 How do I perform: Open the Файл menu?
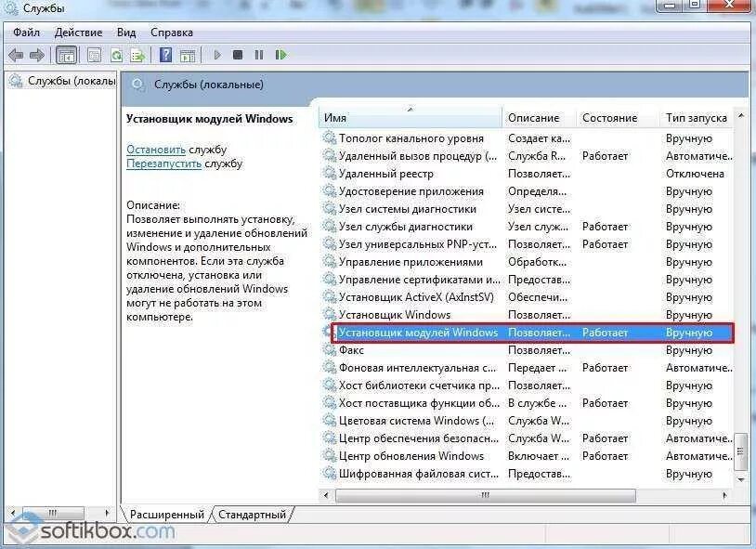(x=27, y=33)
